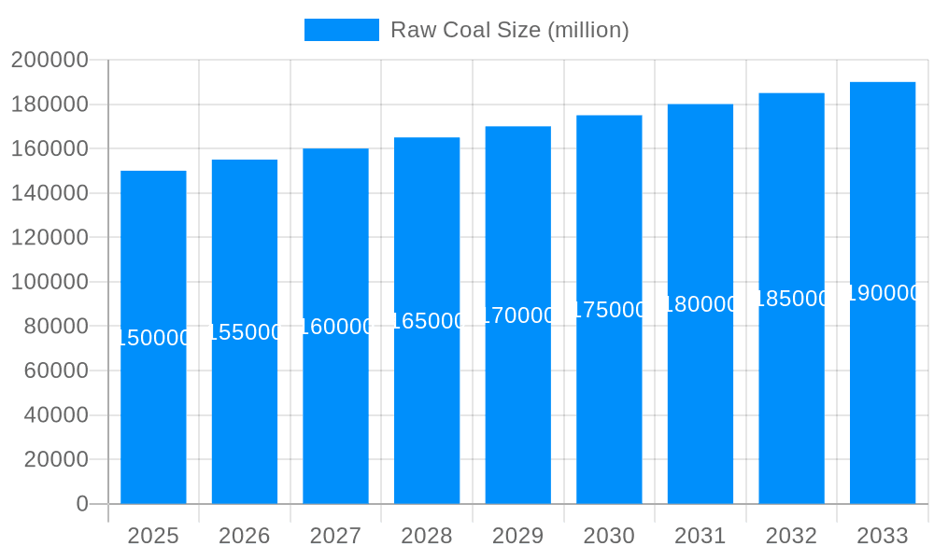Select the 2030 label on the x-axis
The width and height of the screenshot is (934, 560).
pyautogui.click(x=609, y=536)
